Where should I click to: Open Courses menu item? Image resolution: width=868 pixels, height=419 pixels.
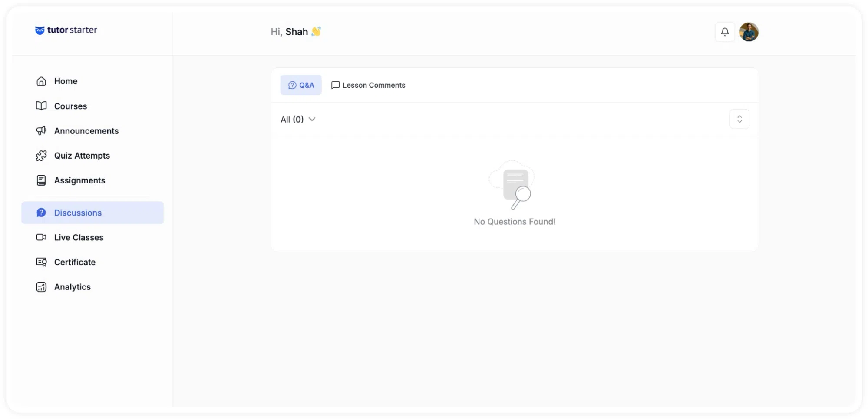click(x=92, y=106)
